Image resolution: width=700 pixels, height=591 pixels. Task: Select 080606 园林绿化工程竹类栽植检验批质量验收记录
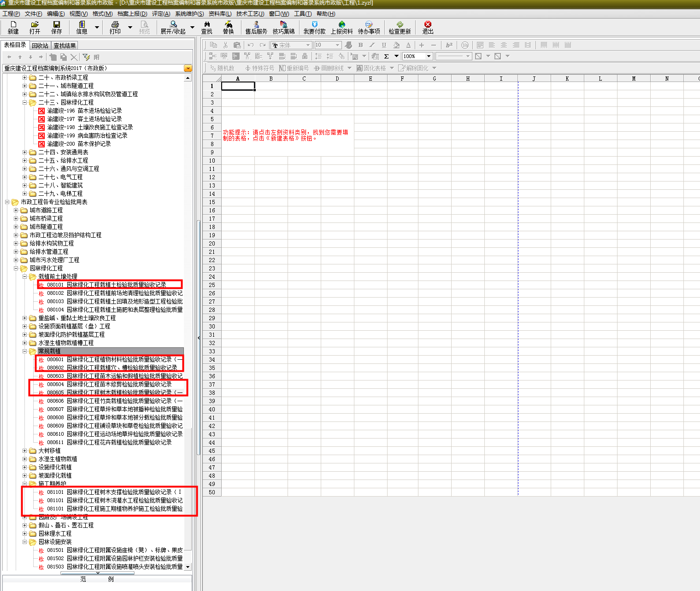pyautogui.click(x=115, y=401)
